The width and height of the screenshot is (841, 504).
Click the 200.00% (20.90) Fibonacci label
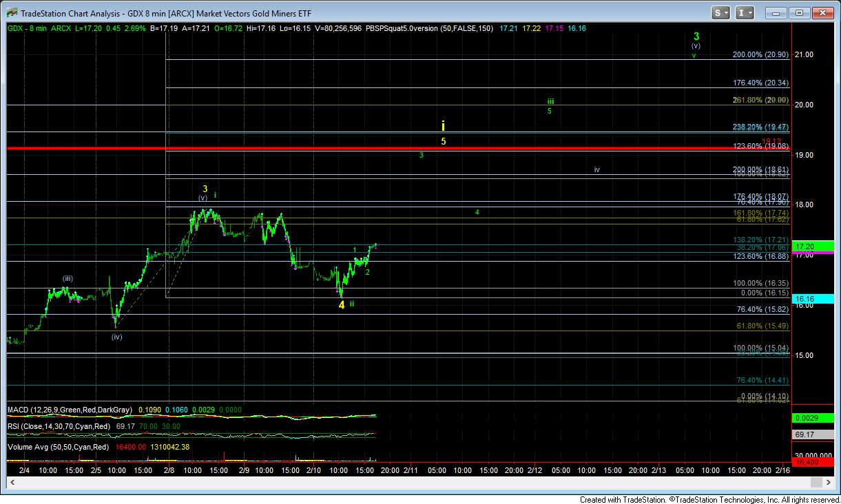760,54
